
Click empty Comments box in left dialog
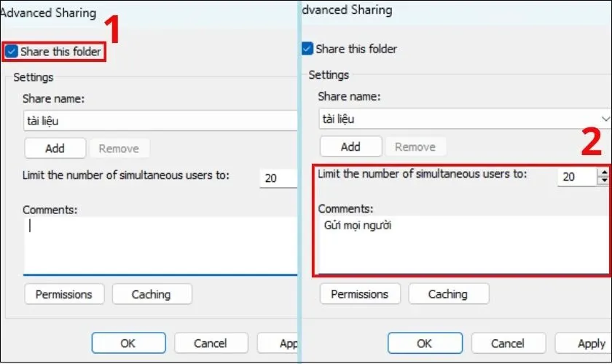(x=160, y=245)
